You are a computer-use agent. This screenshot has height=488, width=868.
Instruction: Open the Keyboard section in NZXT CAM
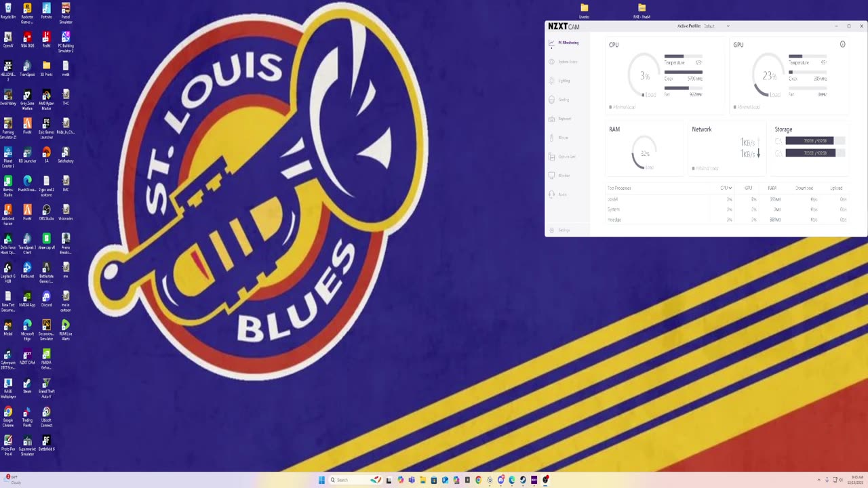click(560, 119)
